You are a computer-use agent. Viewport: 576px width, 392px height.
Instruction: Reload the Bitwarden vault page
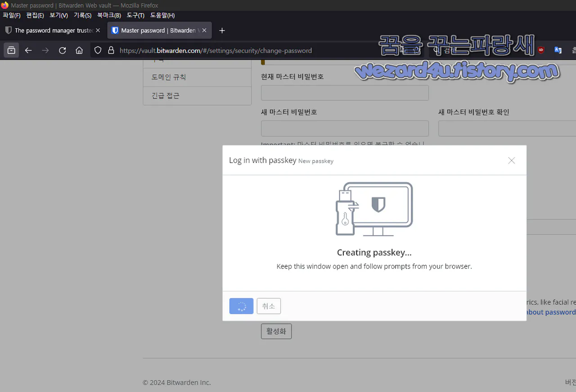[x=63, y=50]
